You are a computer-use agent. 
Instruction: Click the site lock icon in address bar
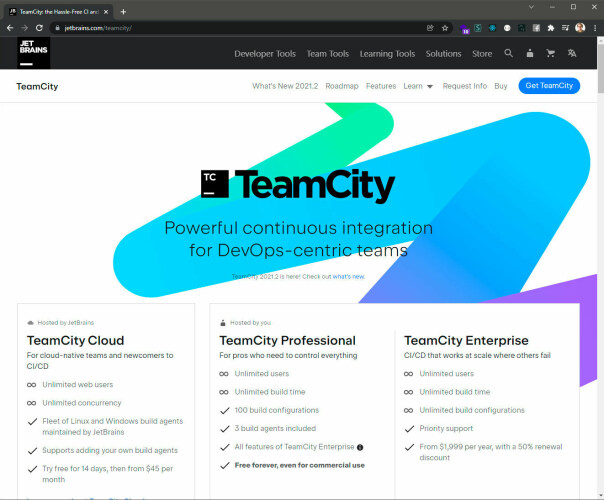coord(57,28)
